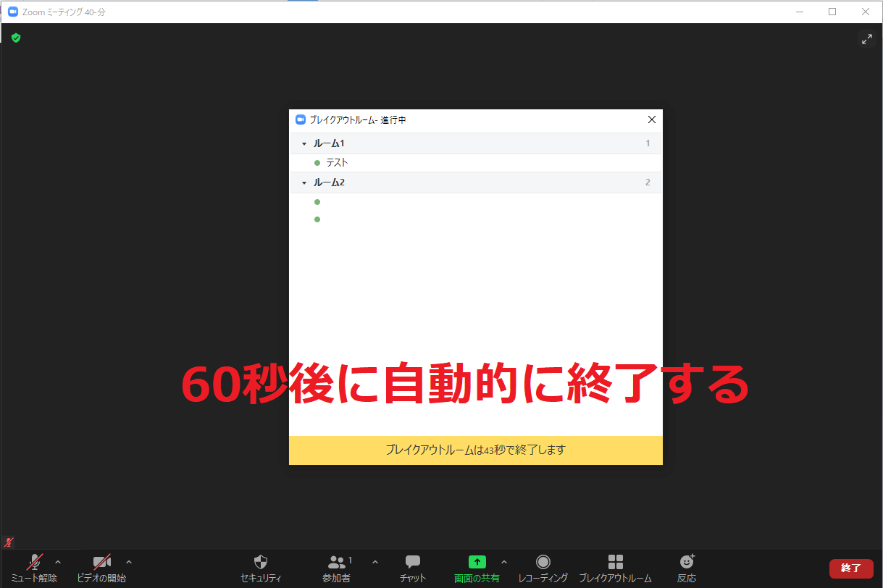Open the Participants panel icon
883x588 pixels.
(x=337, y=563)
